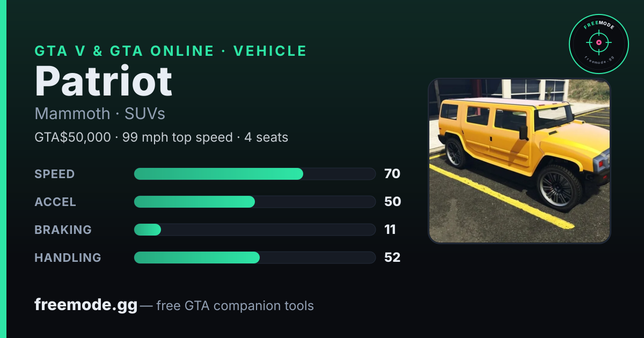
Task: Click the BRAKING stat progress bar
Action: coord(254,230)
